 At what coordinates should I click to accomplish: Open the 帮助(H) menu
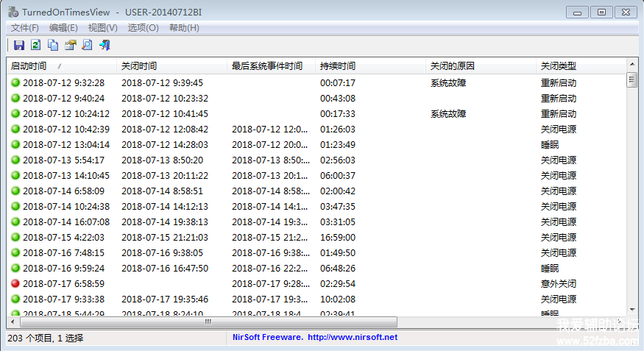point(184,28)
